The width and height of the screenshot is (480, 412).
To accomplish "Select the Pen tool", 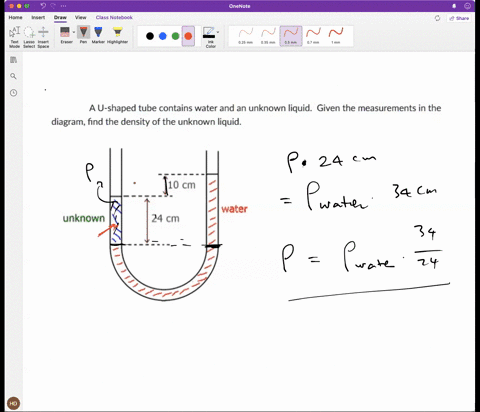I will pyautogui.click(x=83, y=35).
